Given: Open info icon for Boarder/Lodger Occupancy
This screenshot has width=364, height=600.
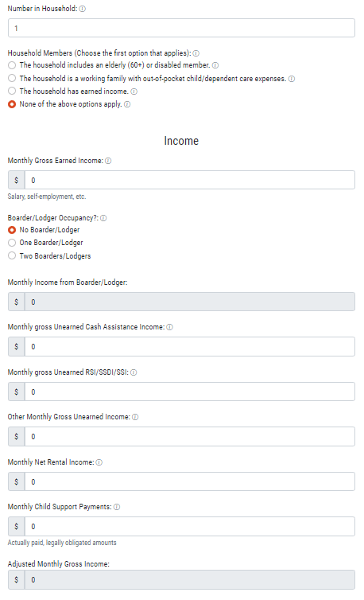Looking at the screenshot, I should pos(103,218).
